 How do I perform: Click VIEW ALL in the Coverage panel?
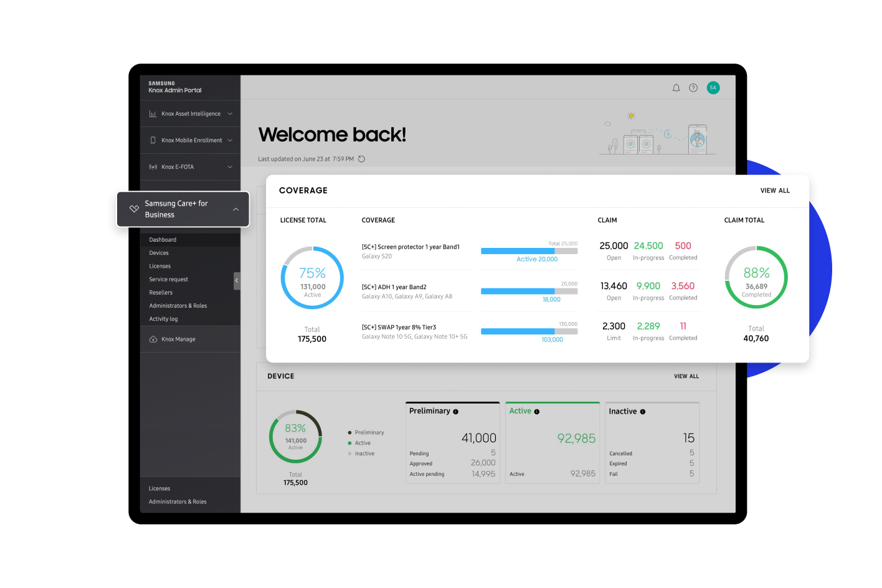pos(774,191)
